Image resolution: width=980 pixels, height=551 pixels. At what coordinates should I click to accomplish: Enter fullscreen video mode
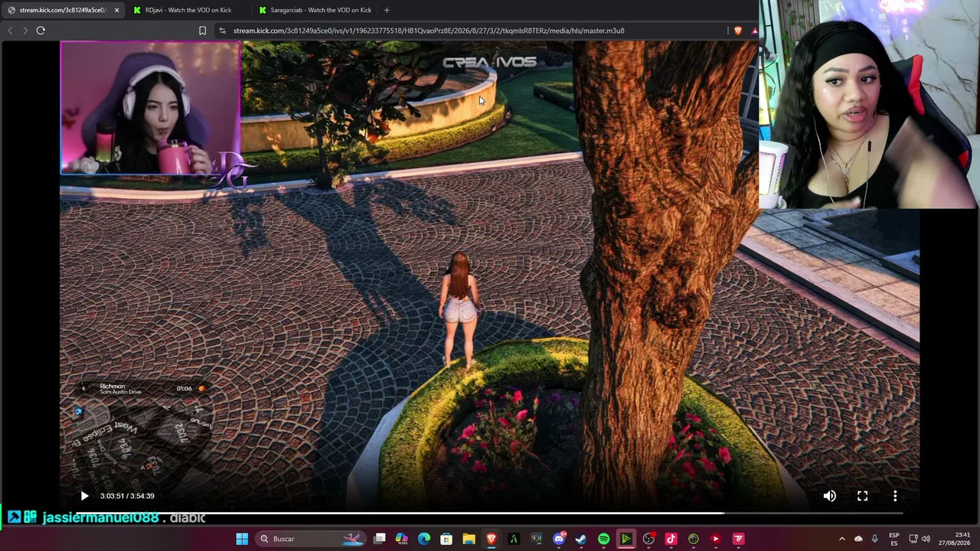click(x=862, y=496)
